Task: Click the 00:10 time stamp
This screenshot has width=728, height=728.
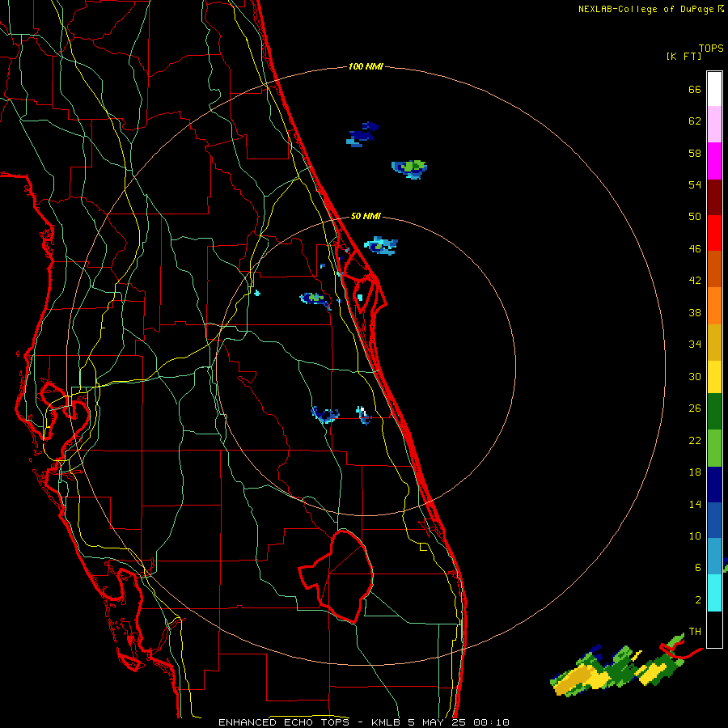Action: pos(491,722)
